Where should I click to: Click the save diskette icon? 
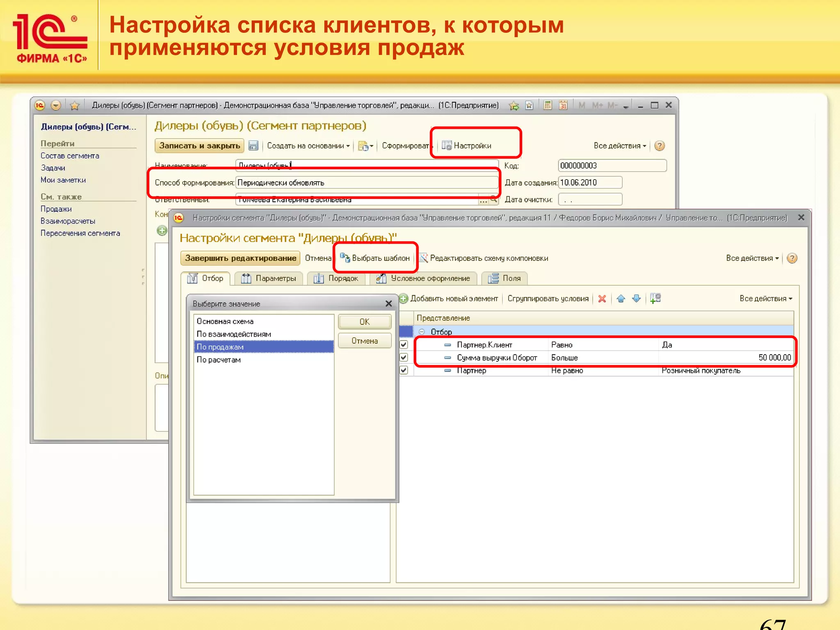click(253, 146)
